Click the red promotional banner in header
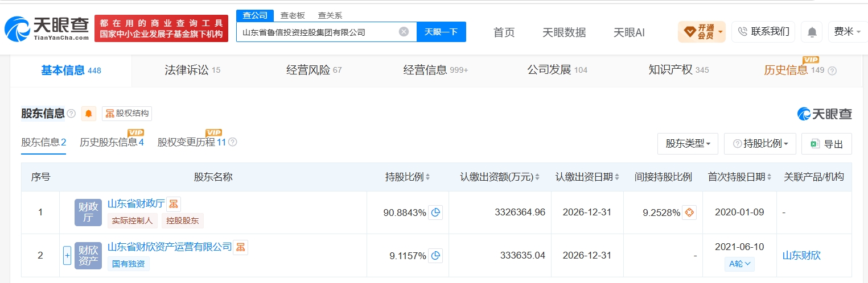Viewport: 868px width, 283px height. point(161,28)
